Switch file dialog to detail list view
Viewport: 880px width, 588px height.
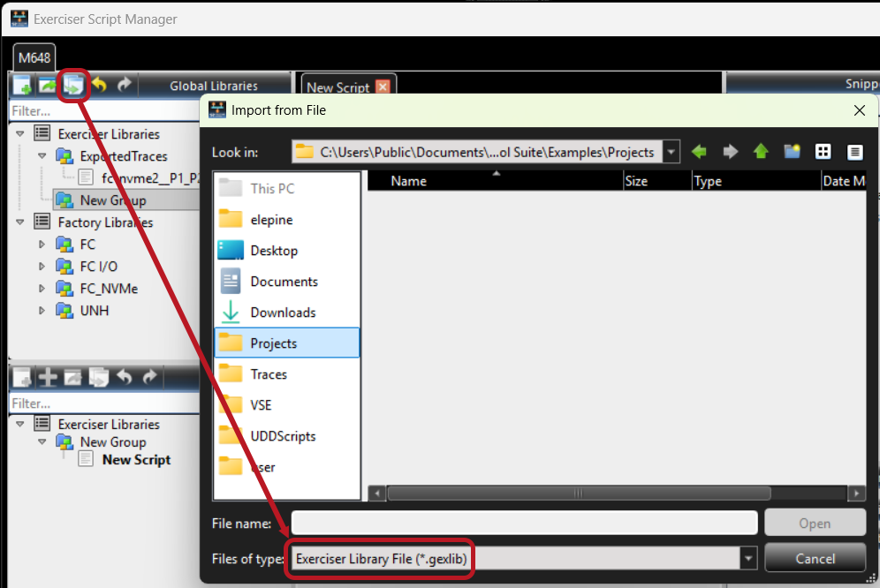pos(854,152)
